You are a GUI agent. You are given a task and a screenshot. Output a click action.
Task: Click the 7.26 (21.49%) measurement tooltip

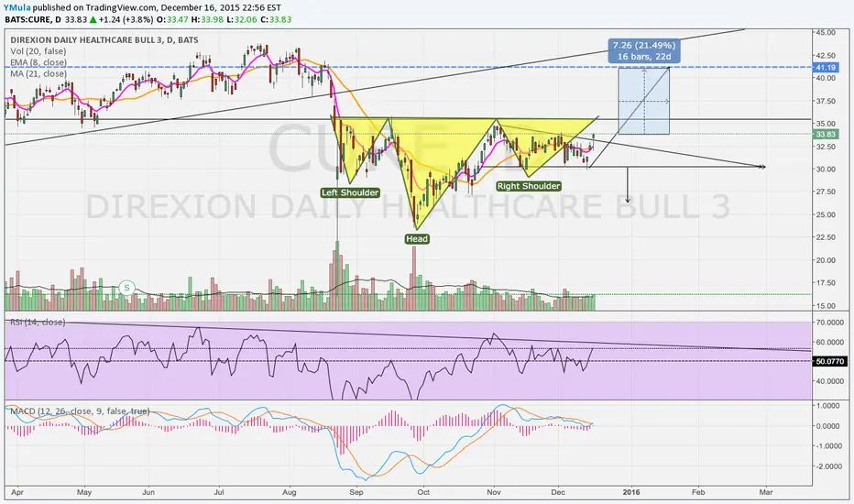[644, 50]
